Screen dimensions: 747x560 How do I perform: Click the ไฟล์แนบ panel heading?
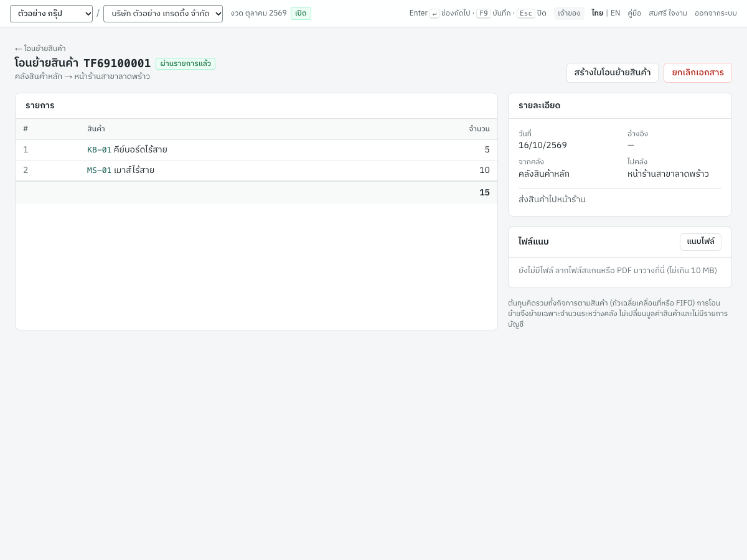coord(533,242)
